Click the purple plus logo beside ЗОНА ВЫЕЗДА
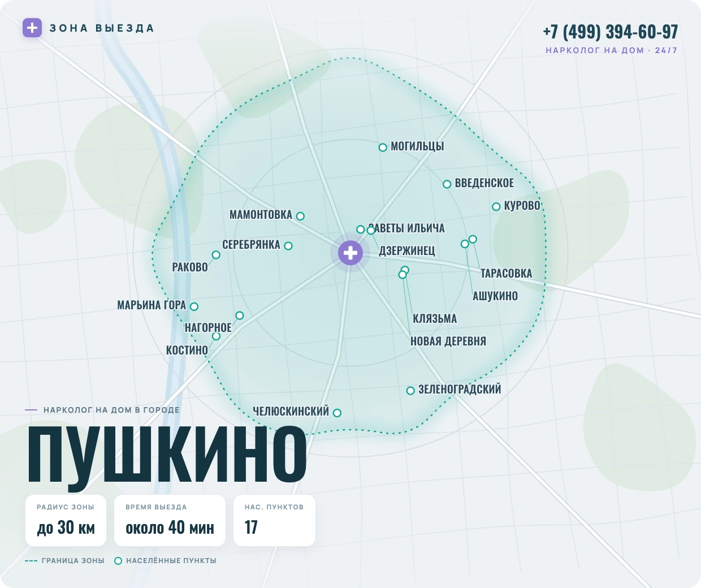Image resolution: width=701 pixels, height=588 pixels. coord(32,28)
